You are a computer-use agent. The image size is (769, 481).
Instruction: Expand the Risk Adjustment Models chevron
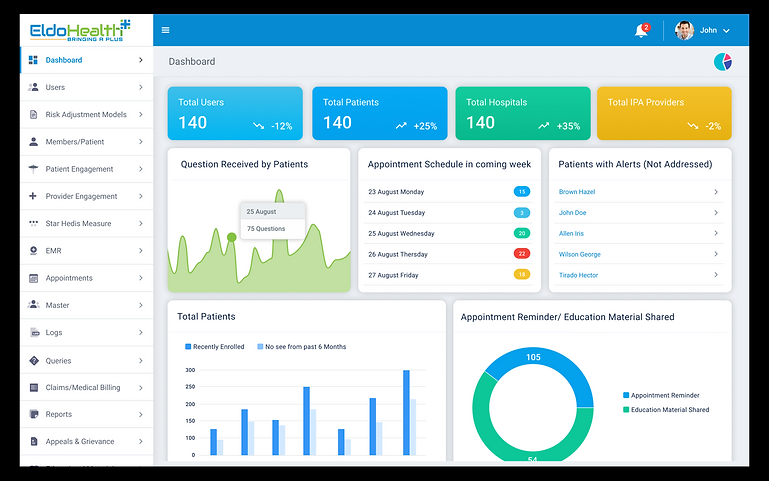click(141, 114)
